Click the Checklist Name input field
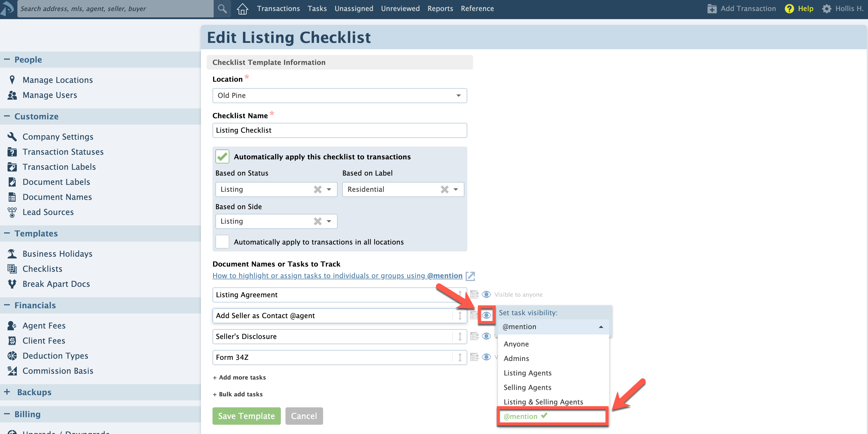 point(339,130)
